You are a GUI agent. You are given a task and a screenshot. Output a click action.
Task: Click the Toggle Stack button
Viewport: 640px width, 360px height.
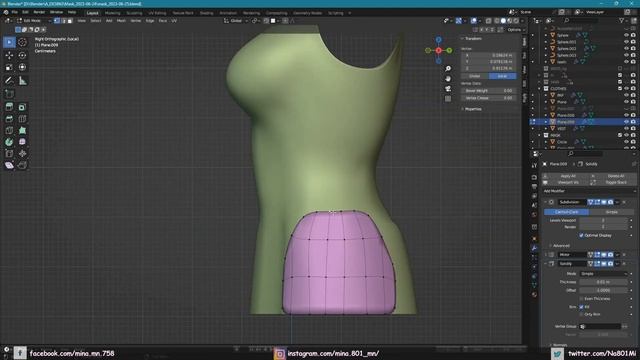613,182
